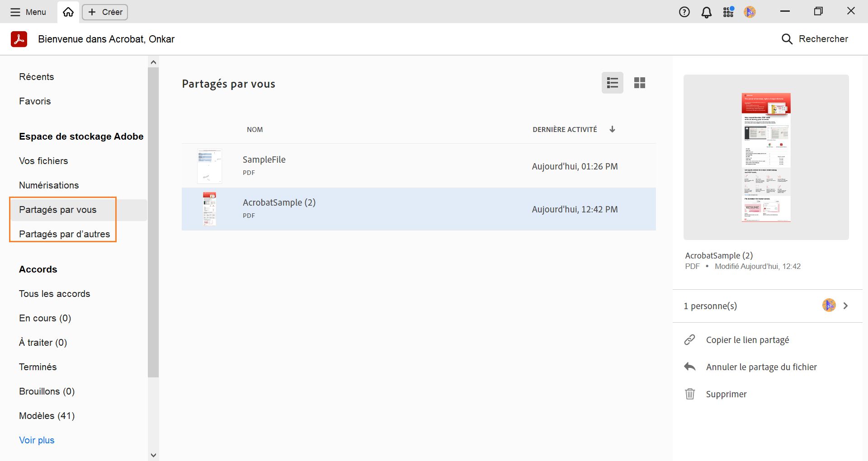Screen dimensions: 868x461
Task: Expand the 1 personne(s) chevron
Action: [845, 306]
